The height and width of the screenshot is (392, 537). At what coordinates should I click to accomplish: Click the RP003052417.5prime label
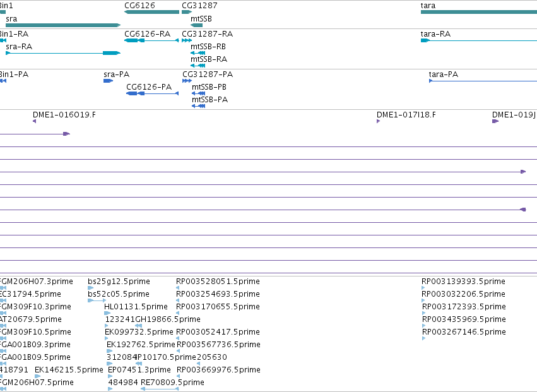tap(218, 332)
